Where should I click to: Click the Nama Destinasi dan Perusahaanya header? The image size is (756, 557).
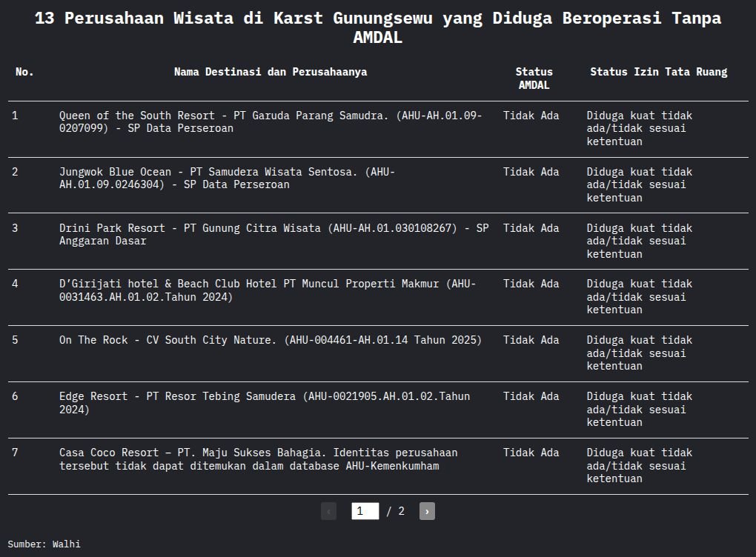click(271, 72)
